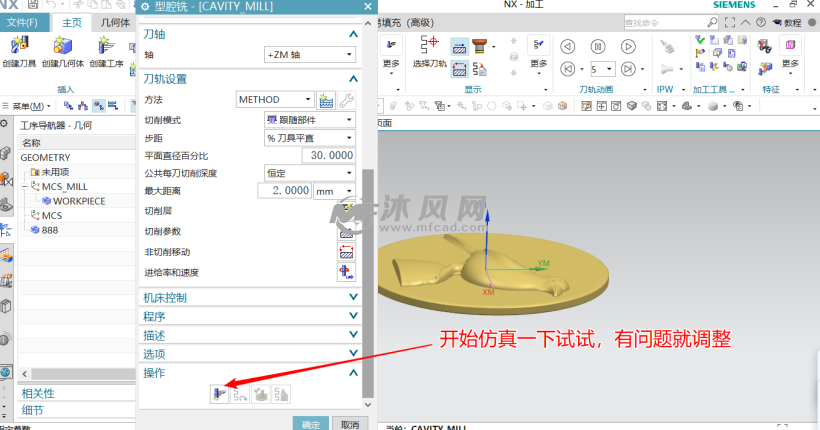This screenshot has width=820, height=430.
Task: Click the wrench edit method icon
Action: (346, 99)
